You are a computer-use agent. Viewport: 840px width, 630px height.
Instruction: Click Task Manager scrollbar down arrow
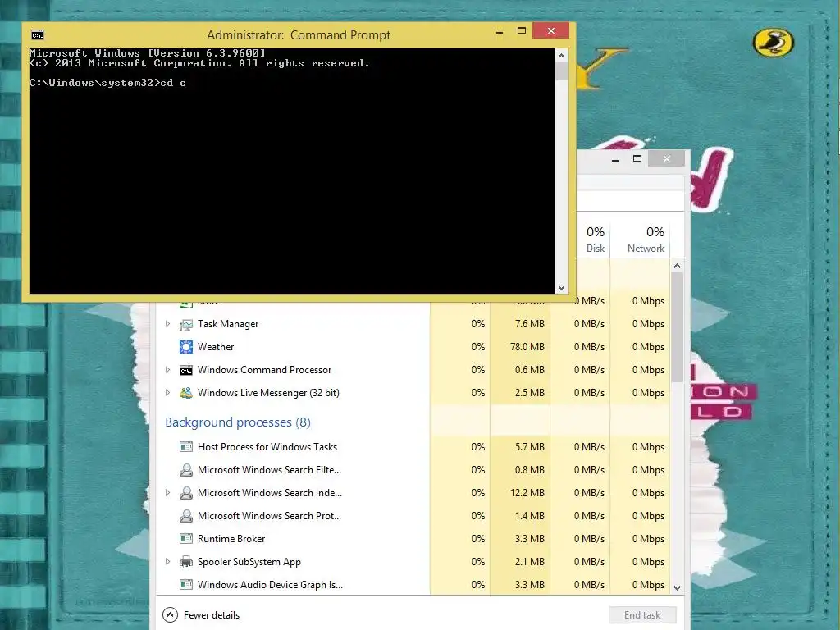(x=677, y=587)
